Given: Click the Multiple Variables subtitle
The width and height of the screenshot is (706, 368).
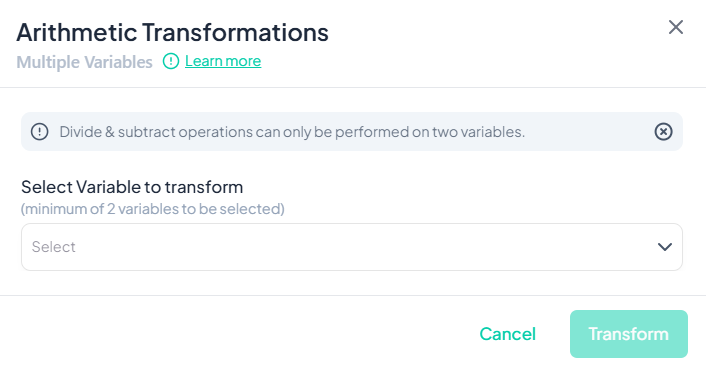Looking at the screenshot, I should 85,62.
